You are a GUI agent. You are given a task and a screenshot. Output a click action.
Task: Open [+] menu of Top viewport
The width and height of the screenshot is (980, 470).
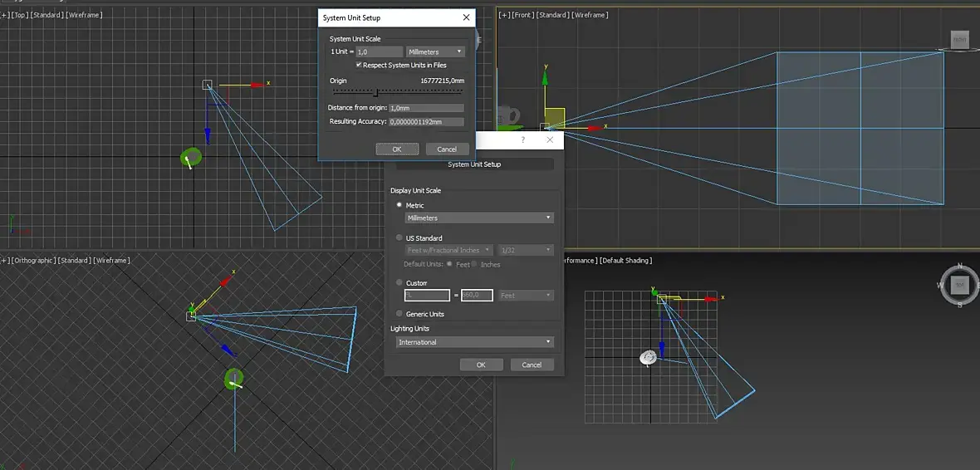click(4, 14)
